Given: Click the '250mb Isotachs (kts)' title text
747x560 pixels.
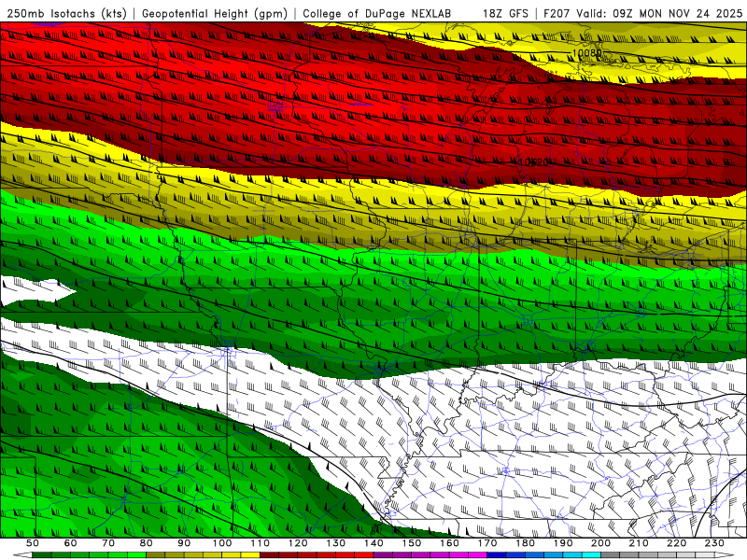Looking at the screenshot, I should [66, 13].
